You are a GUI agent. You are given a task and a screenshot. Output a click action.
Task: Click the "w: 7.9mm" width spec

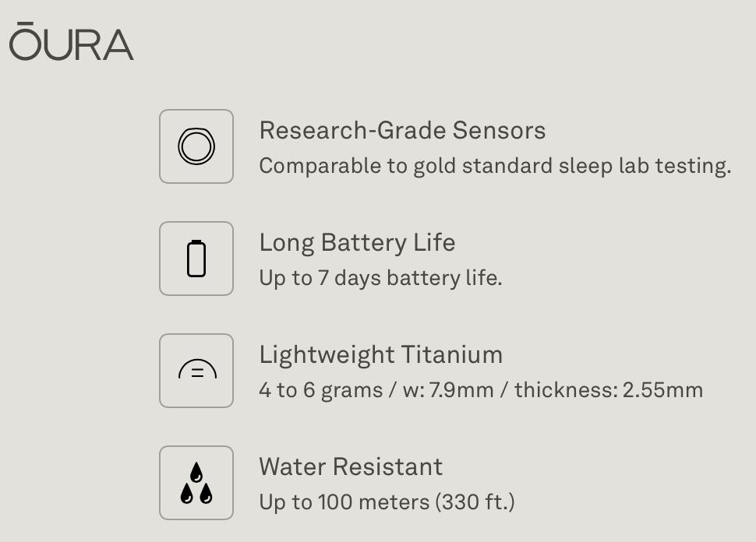[x=447, y=390]
